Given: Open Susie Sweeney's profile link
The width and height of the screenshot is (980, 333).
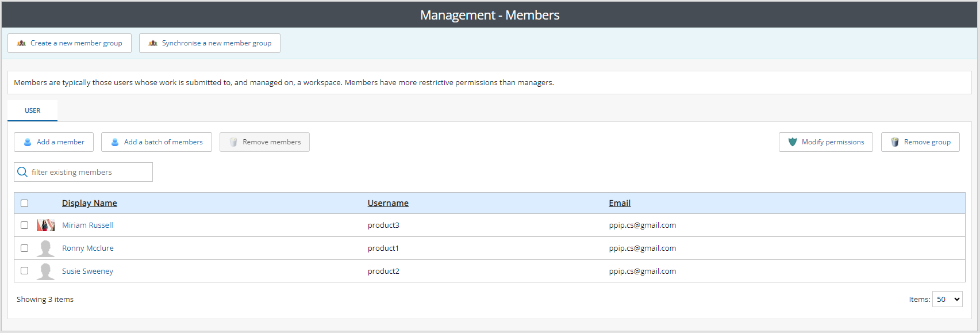Looking at the screenshot, I should 87,271.
